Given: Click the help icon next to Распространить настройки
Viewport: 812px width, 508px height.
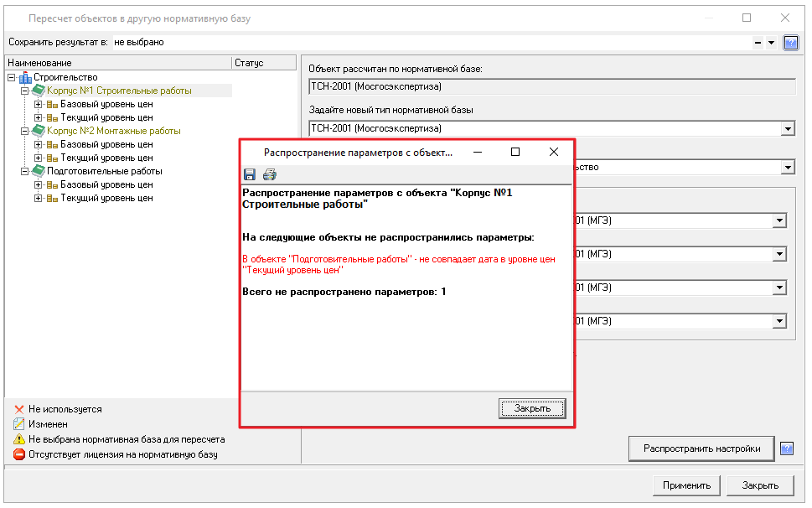Looking at the screenshot, I should [x=786, y=448].
